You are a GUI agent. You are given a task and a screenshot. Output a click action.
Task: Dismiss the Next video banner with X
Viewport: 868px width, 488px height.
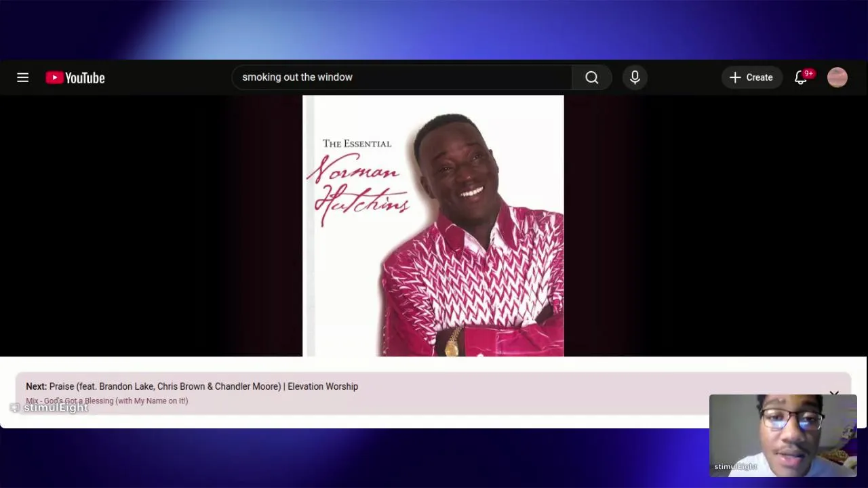834,393
